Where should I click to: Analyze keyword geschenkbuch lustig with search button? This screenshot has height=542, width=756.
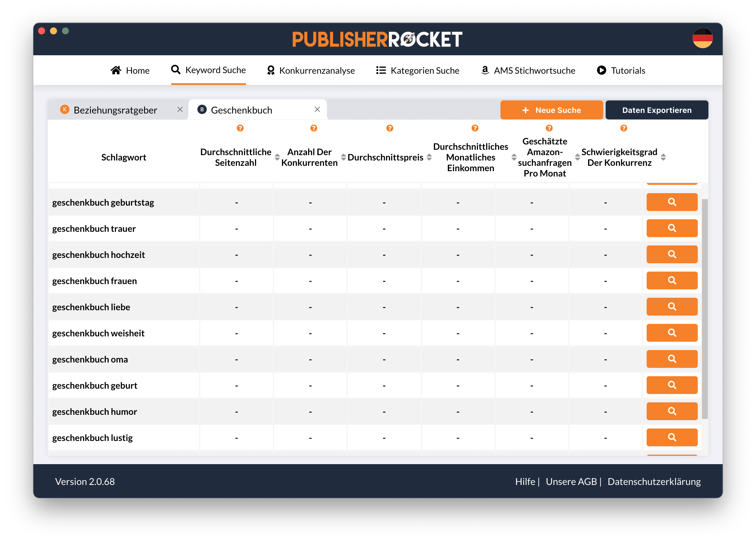point(672,438)
